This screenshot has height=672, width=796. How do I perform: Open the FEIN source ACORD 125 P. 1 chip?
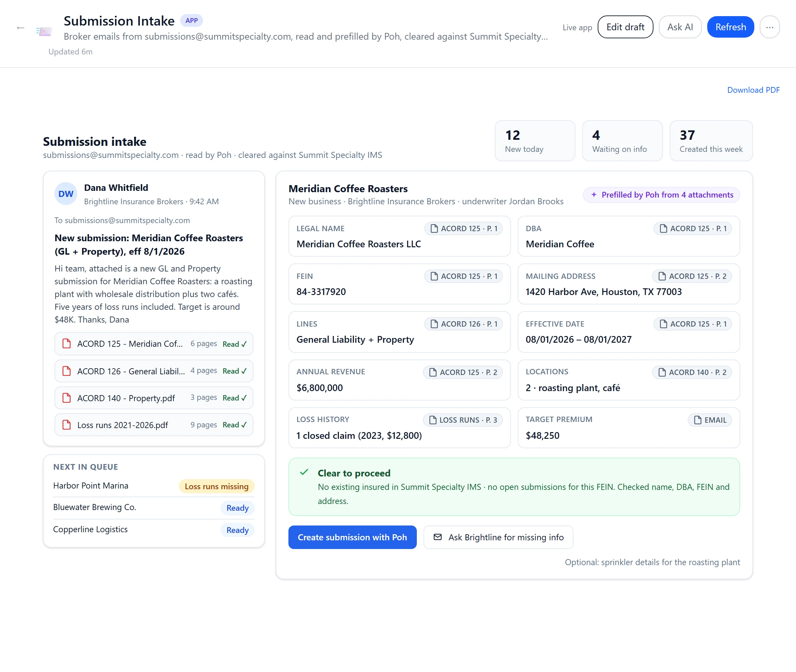(463, 276)
